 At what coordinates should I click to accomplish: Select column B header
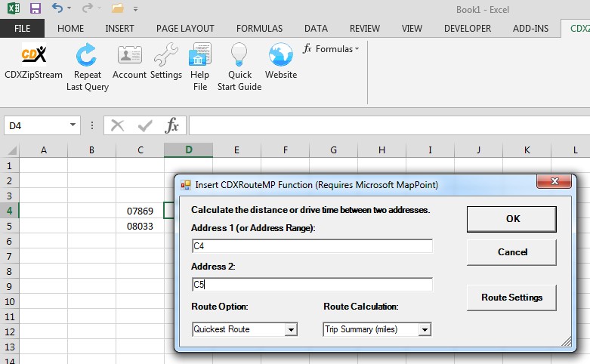[92, 150]
